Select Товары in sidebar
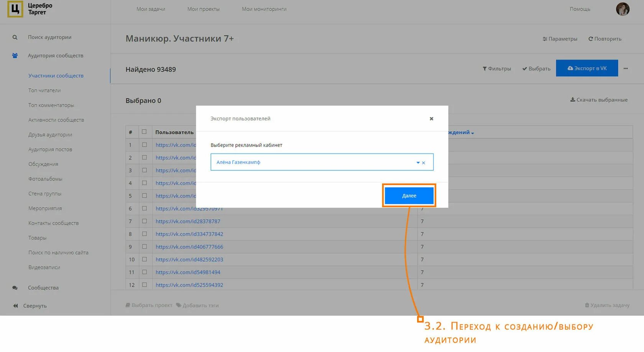This screenshot has width=644, height=352. [x=37, y=238]
